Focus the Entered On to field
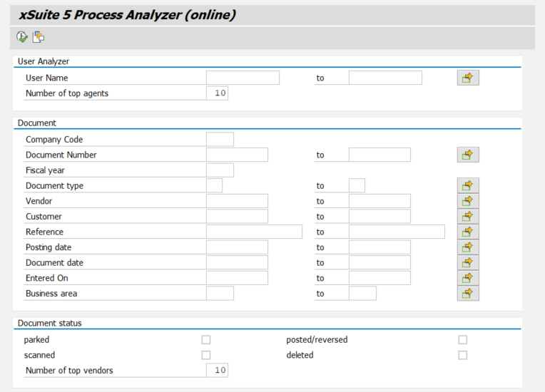This screenshot has height=392, width=545. [x=380, y=278]
